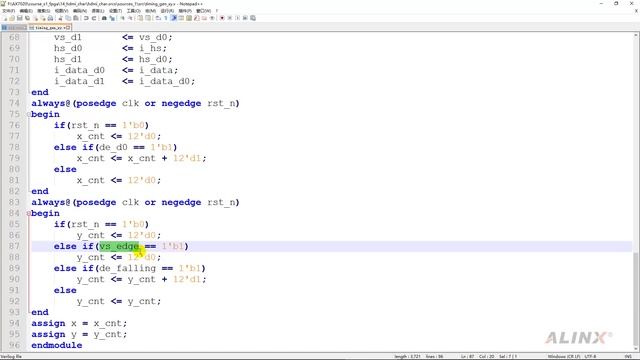Viewport: 640px width, 360px height.
Task: Switch to the first document tab
Action: [x=14, y=27]
